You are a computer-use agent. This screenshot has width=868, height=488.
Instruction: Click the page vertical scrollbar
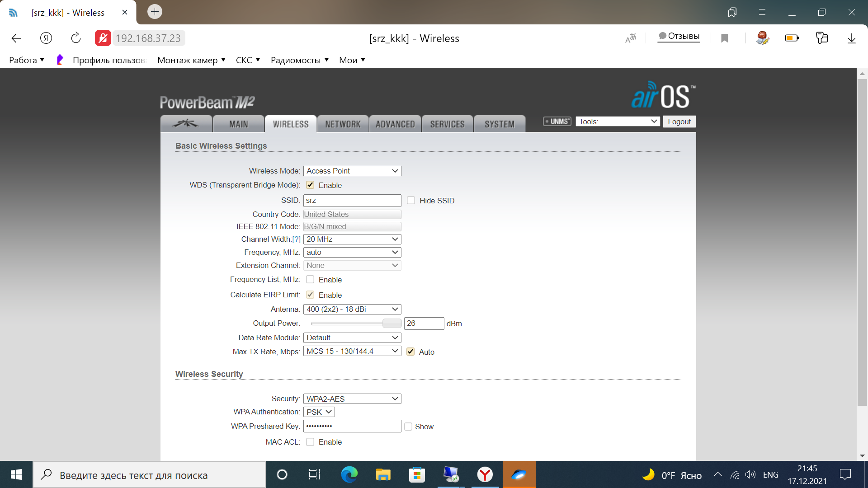pyautogui.click(x=862, y=243)
